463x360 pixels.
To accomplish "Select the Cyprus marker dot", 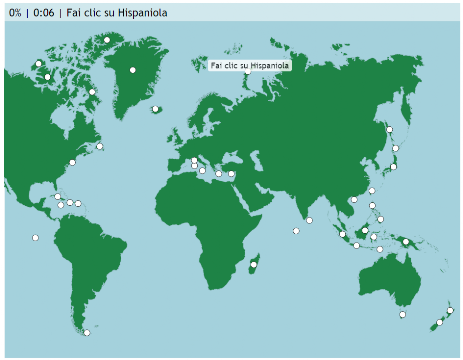I will 231,174.
